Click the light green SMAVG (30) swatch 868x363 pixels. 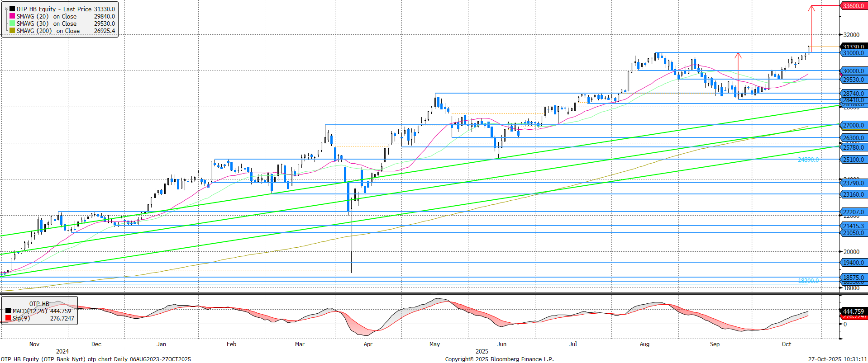tap(12, 24)
